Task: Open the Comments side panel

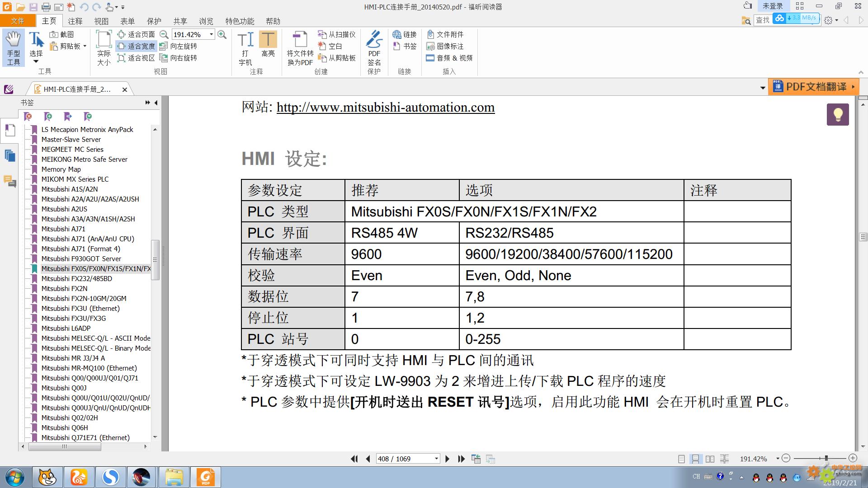Action: (10, 181)
